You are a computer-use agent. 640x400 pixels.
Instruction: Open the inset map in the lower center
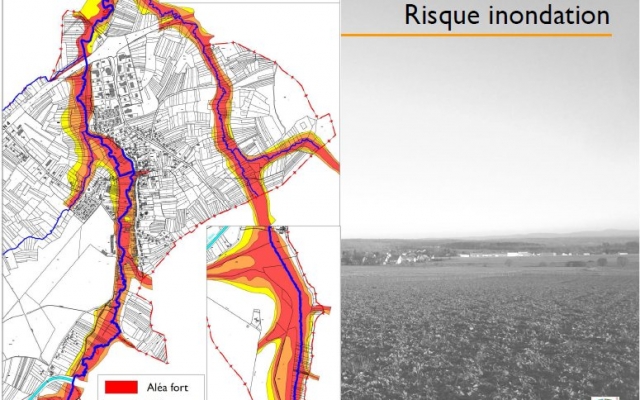[x=272, y=312]
